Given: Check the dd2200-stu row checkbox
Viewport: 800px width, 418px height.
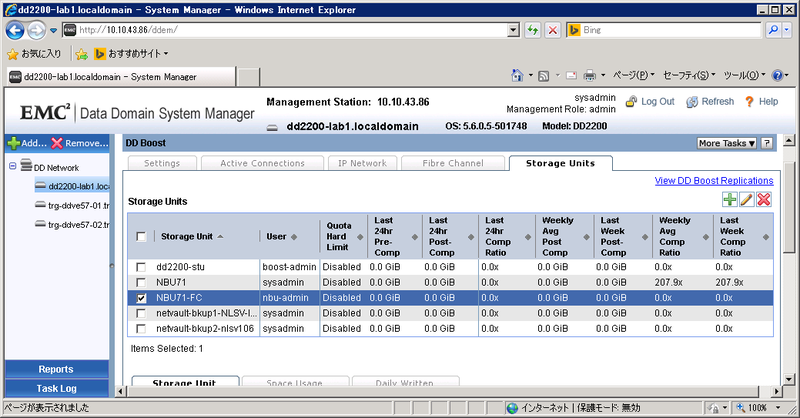Looking at the screenshot, I should pos(141,267).
